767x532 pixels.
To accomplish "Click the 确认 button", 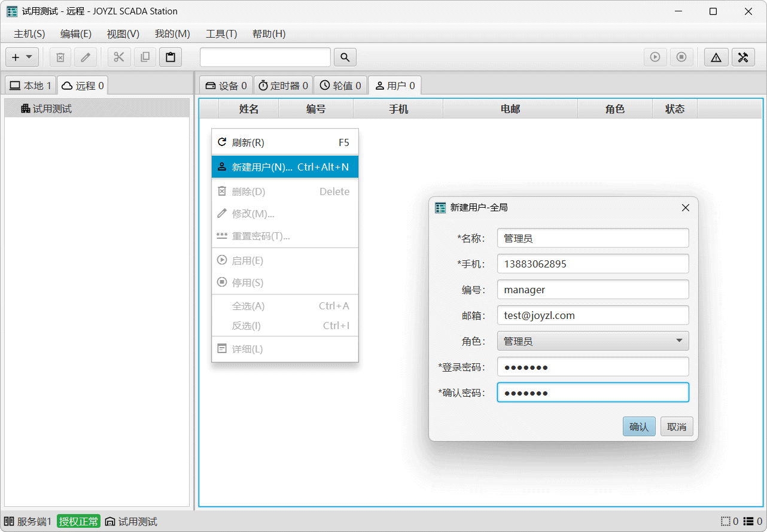I will (639, 427).
